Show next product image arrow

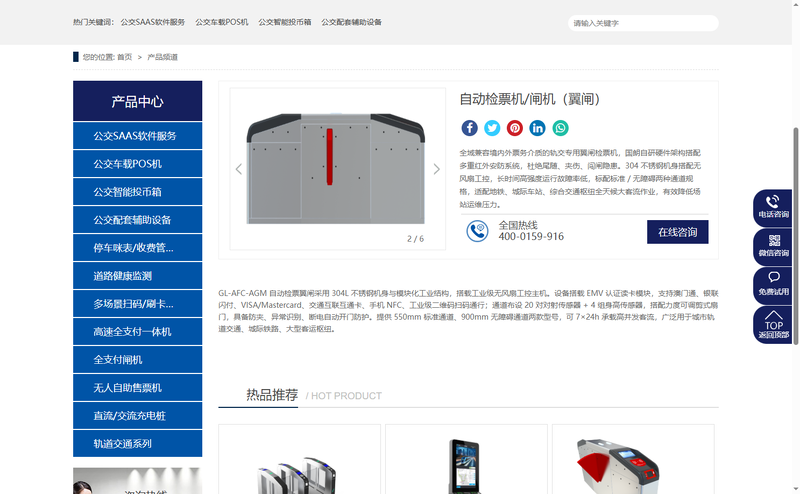click(x=437, y=169)
